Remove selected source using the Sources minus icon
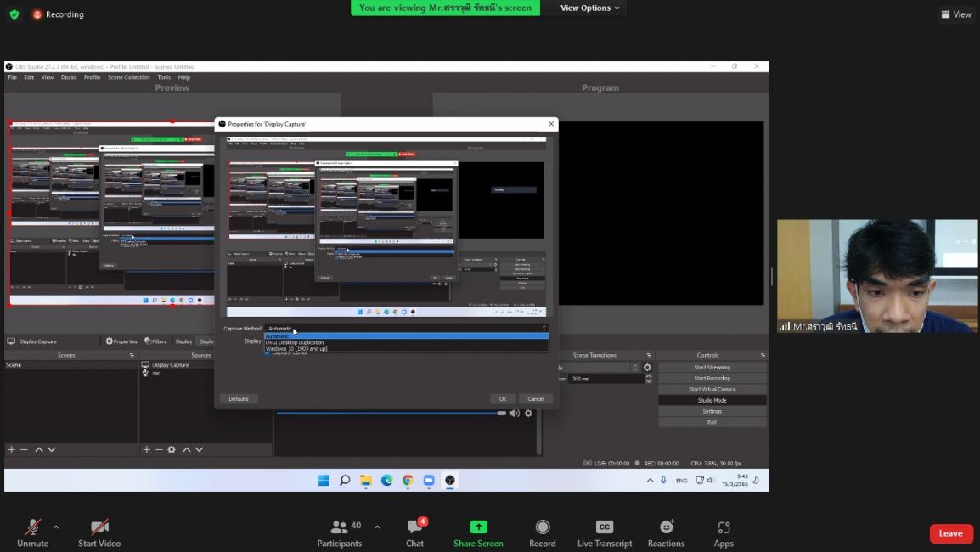The image size is (980, 552). pyautogui.click(x=159, y=449)
